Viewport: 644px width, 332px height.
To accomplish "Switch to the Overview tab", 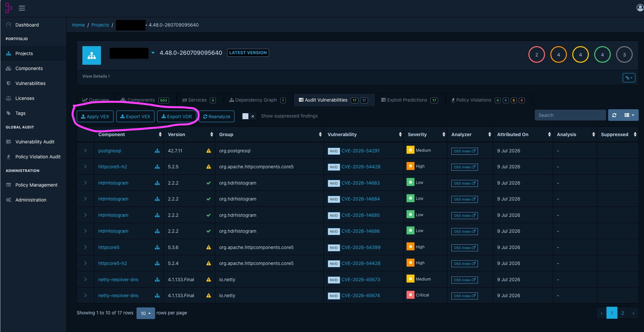I will [x=96, y=100].
